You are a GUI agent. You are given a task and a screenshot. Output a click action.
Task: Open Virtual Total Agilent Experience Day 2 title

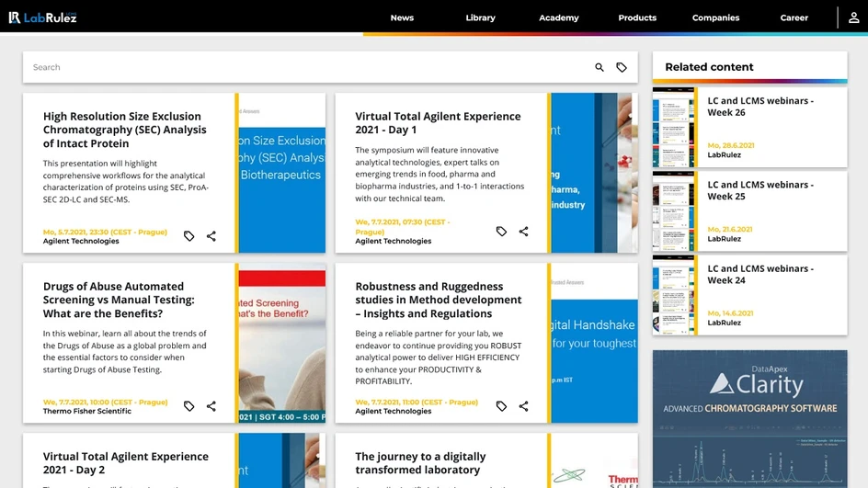coord(126,462)
